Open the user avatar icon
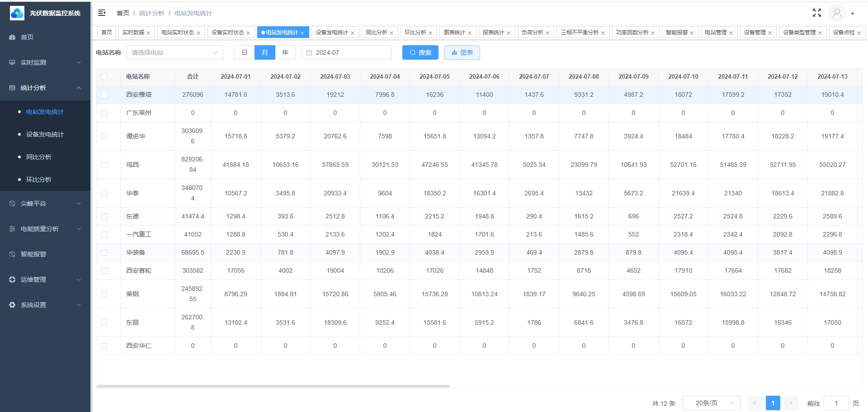The width and height of the screenshot is (868, 412). [x=837, y=13]
